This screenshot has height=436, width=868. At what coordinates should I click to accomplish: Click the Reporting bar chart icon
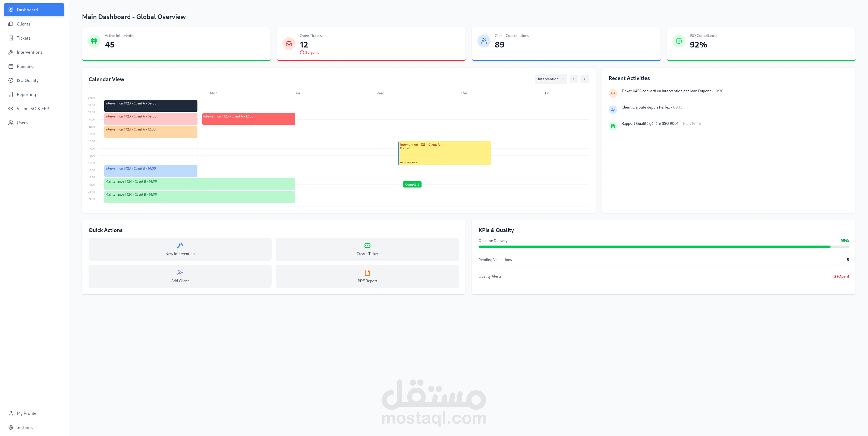pyautogui.click(x=11, y=95)
